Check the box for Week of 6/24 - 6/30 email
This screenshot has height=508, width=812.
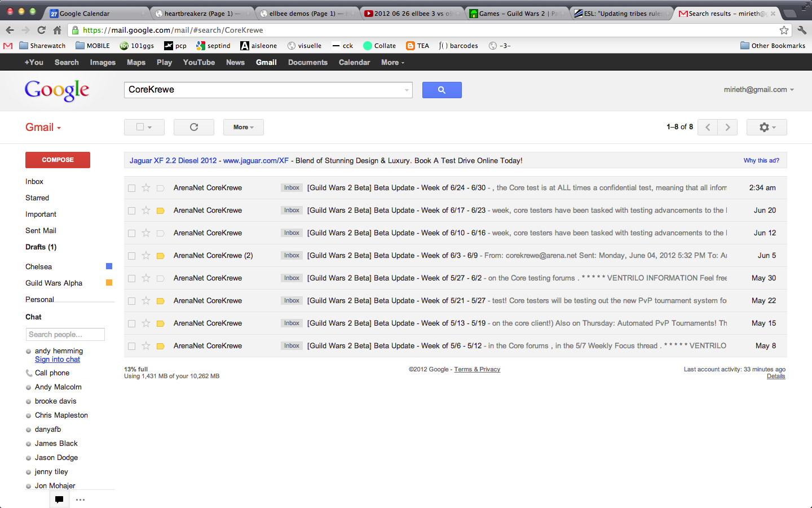coord(131,188)
